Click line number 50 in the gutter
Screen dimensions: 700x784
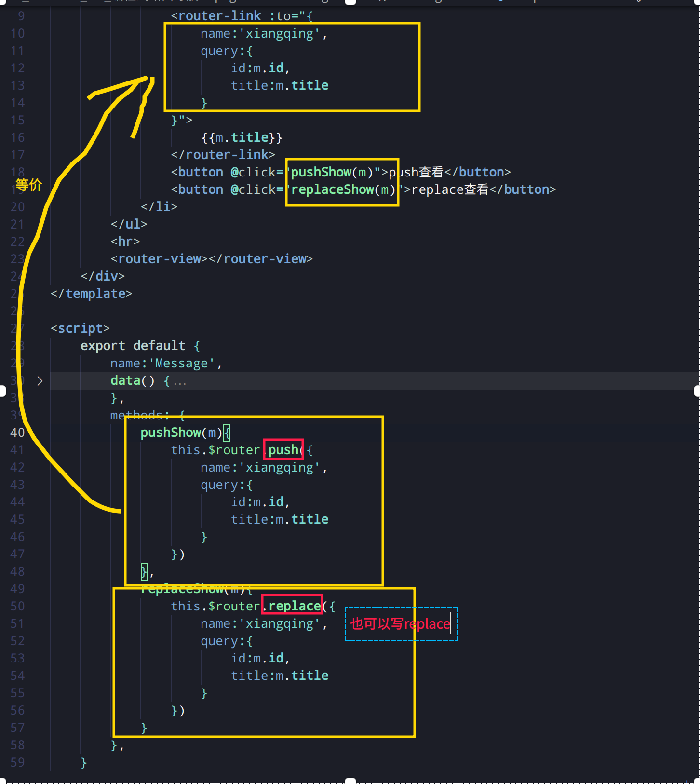[x=17, y=606]
